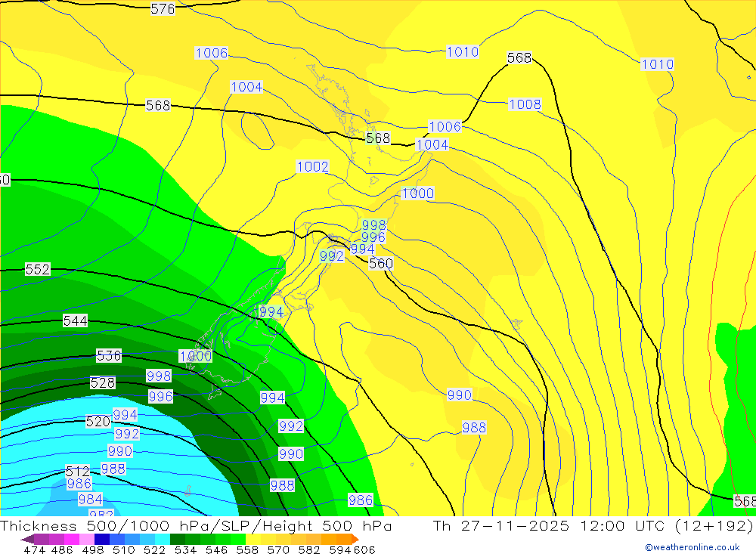This screenshot has height=554, width=756.
Task: Click legend value '546'
Action: (216, 549)
